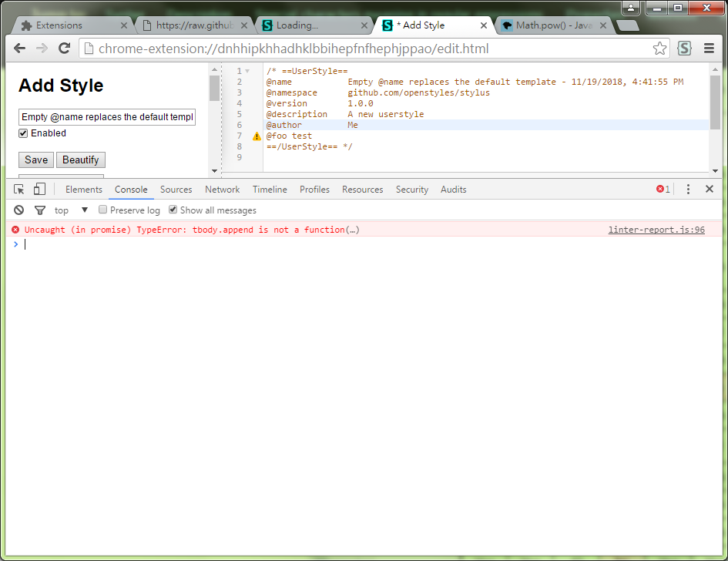
Task: Select the Console DevTools panel
Action: pos(131,190)
